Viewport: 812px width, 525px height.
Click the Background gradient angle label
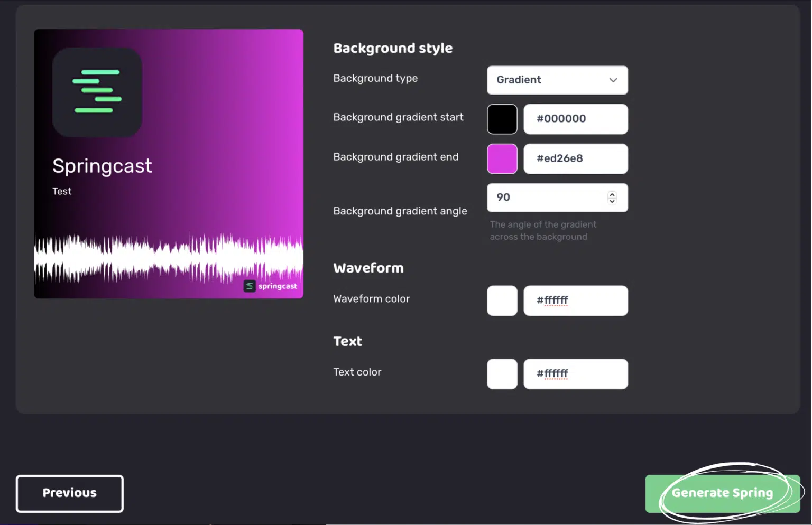(x=400, y=211)
